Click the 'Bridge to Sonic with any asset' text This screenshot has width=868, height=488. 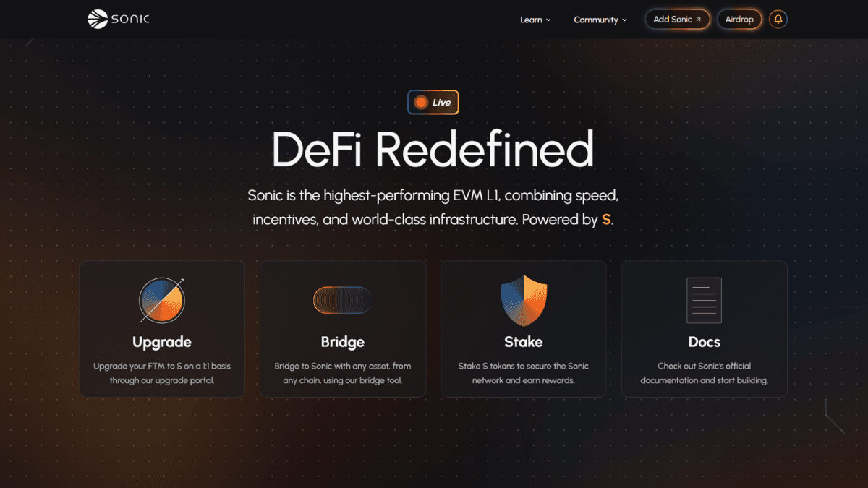pos(343,373)
